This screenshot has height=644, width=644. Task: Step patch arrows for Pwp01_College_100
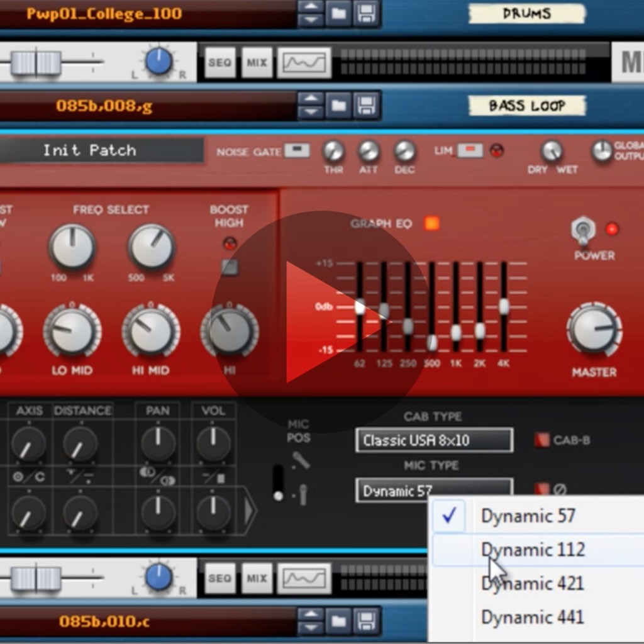click(x=311, y=14)
